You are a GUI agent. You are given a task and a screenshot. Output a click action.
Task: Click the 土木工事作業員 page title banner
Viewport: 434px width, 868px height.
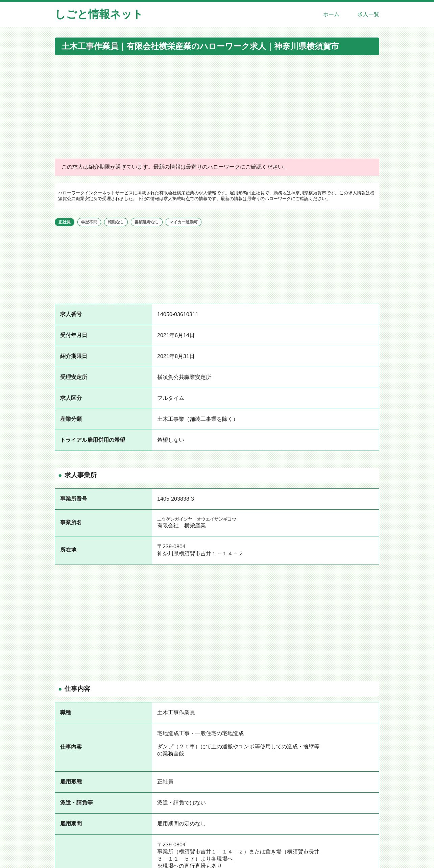coord(217,46)
